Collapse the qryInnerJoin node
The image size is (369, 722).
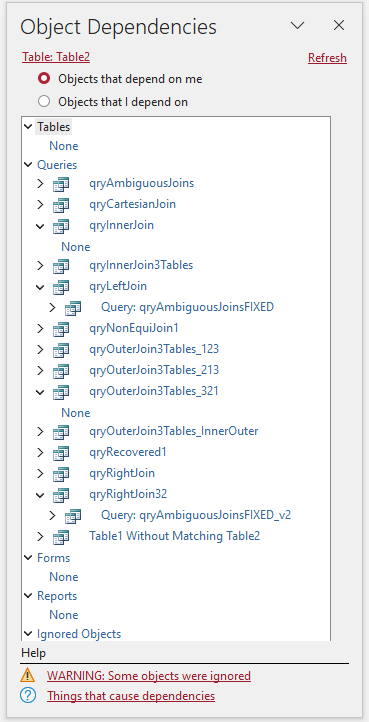(41, 226)
